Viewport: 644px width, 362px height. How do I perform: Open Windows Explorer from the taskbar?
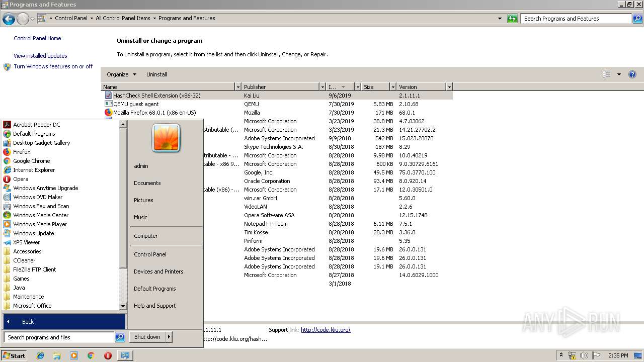(57, 355)
